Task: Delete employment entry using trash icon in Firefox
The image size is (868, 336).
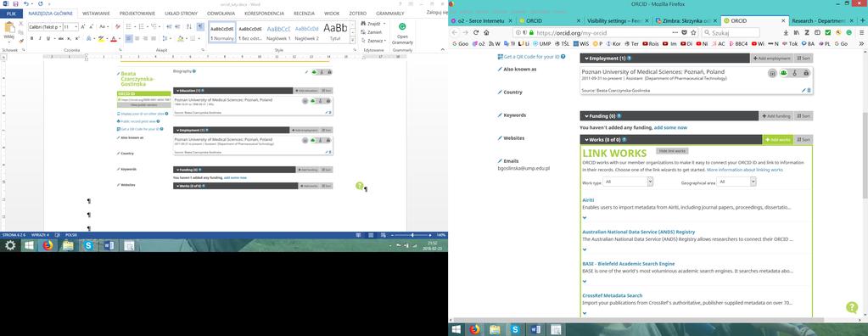Action: pos(809,90)
